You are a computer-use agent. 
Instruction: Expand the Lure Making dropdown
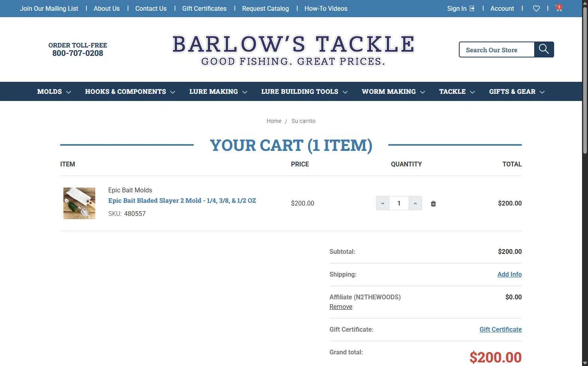(x=218, y=91)
